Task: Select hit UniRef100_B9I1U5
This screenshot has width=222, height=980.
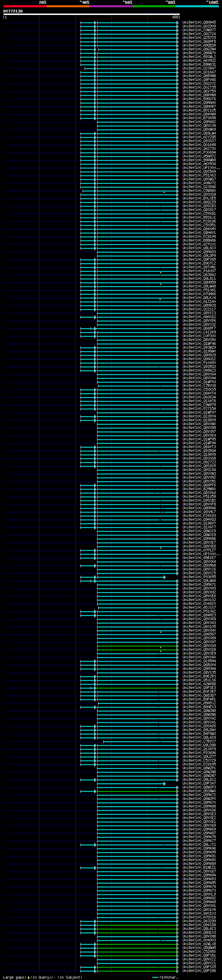Action: (199, 110)
